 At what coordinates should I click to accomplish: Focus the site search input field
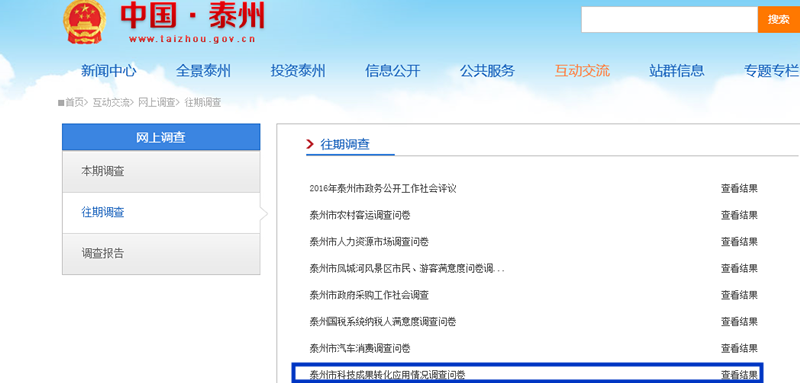[669, 19]
